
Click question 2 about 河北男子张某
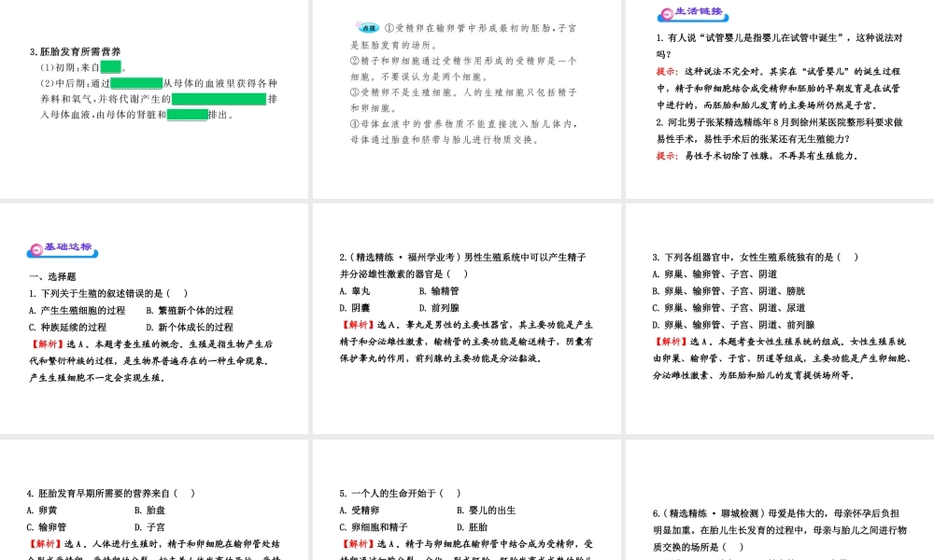779,131
